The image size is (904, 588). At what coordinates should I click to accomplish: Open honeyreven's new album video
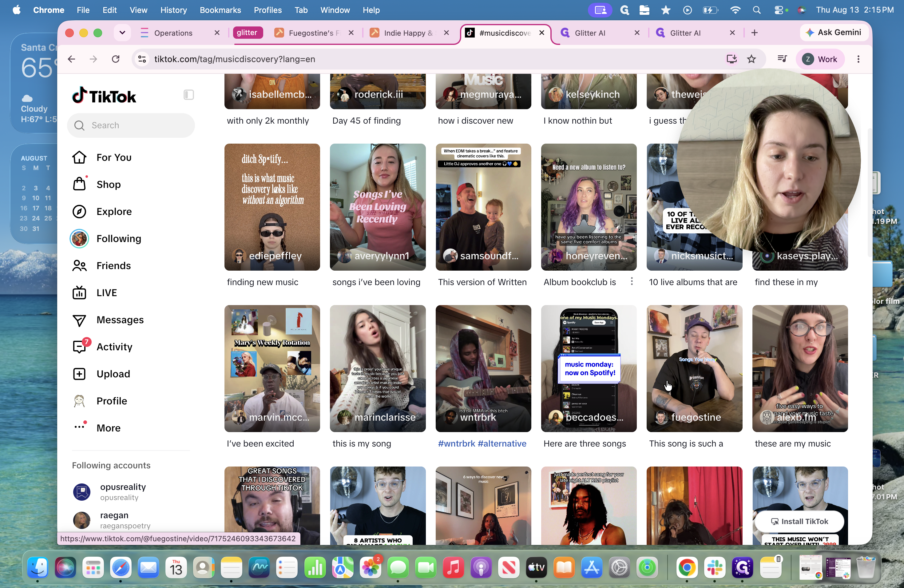[x=589, y=207]
